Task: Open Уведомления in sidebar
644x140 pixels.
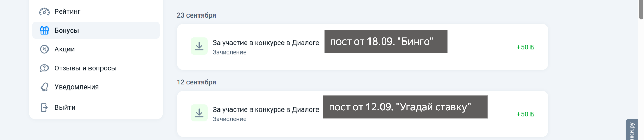Action: point(96,87)
